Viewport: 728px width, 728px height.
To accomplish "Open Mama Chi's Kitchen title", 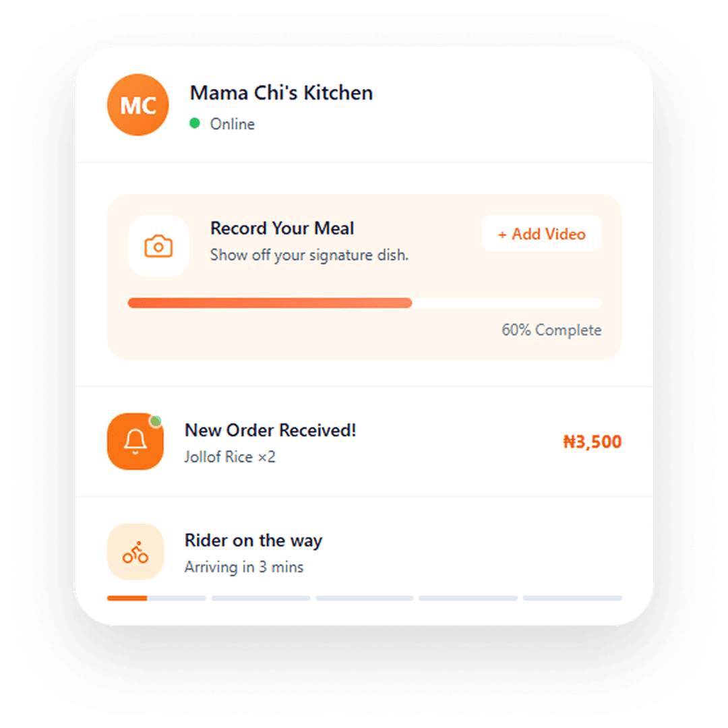I will (x=281, y=93).
